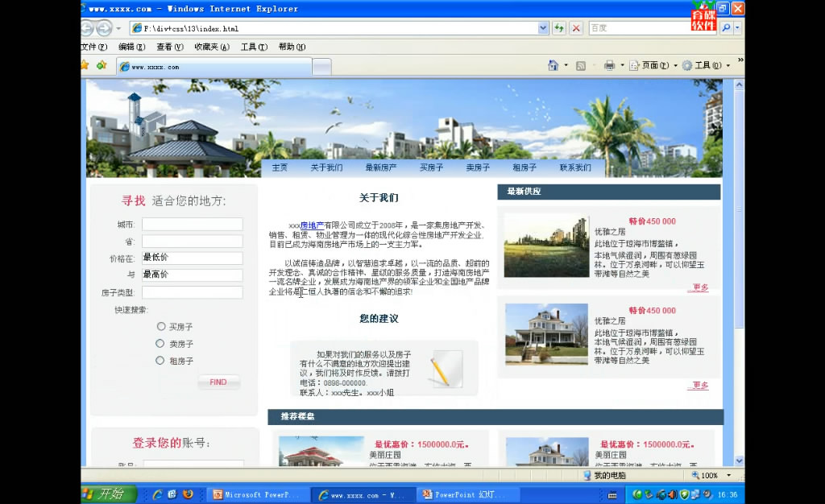Viewport: 825px width, 504px height.
Task: Click the green refresh page icon
Action: coord(559,28)
